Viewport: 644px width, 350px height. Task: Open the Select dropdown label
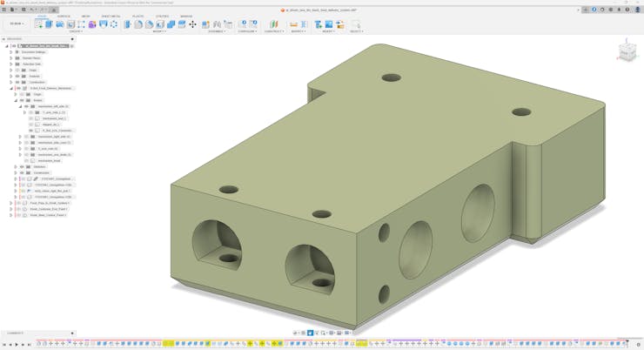tap(356, 31)
